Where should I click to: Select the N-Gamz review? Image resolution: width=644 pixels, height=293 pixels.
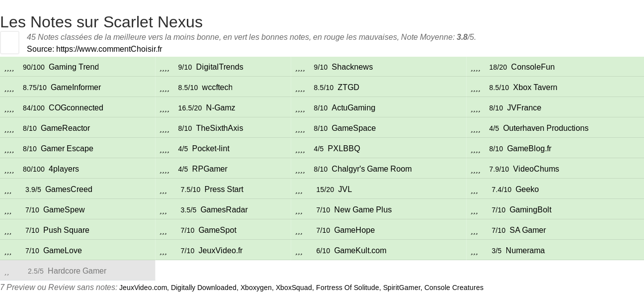[221, 108]
